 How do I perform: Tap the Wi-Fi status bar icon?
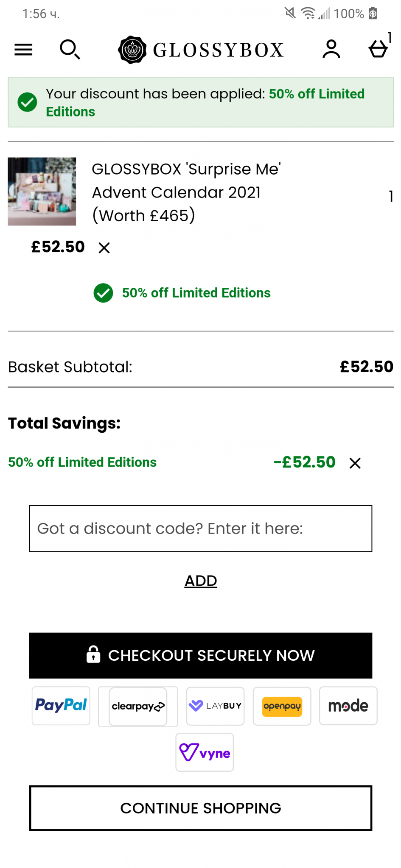tap(308, 14)
